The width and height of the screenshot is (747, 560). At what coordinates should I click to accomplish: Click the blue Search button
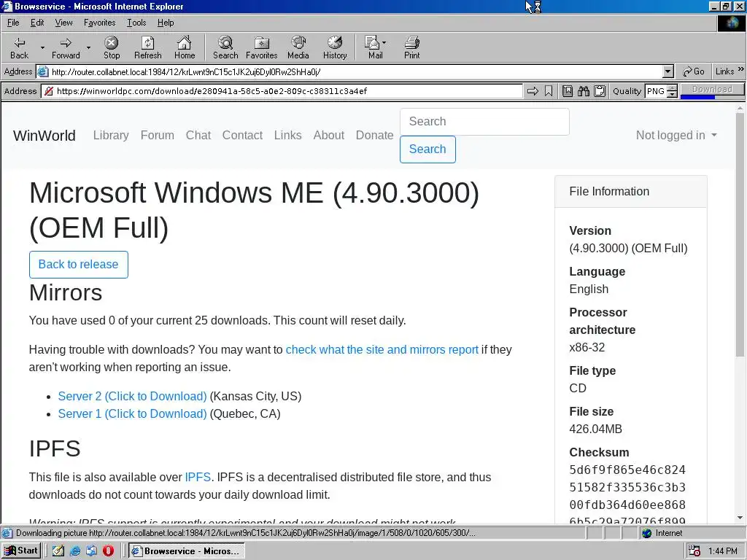point(427,149)
